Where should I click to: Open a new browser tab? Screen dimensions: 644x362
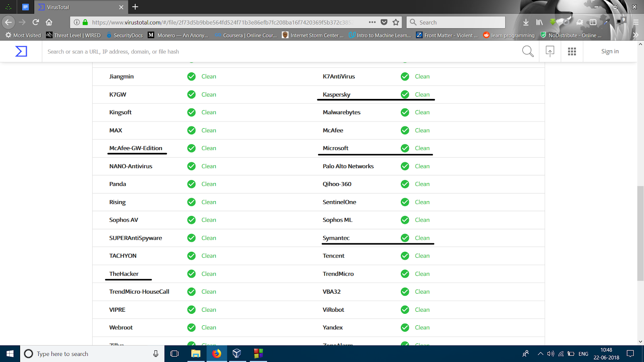[135, 7]
